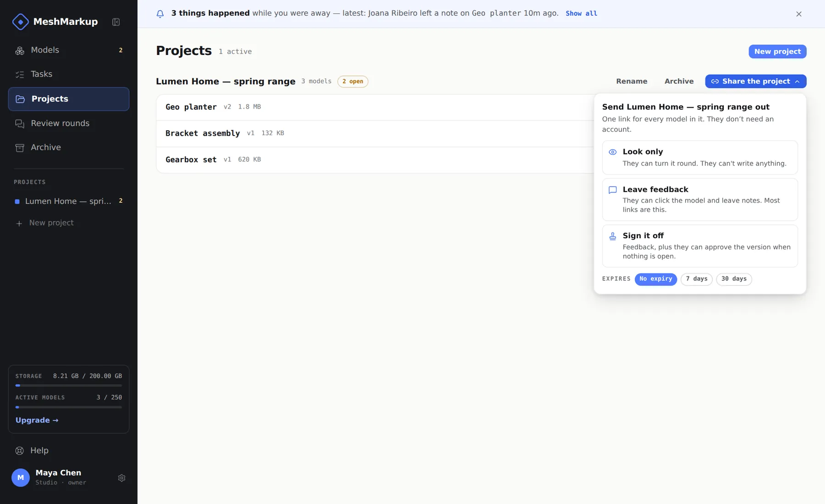Choose the Look only permission card
This screenshot has height=504, width=825.
(700, 158)
